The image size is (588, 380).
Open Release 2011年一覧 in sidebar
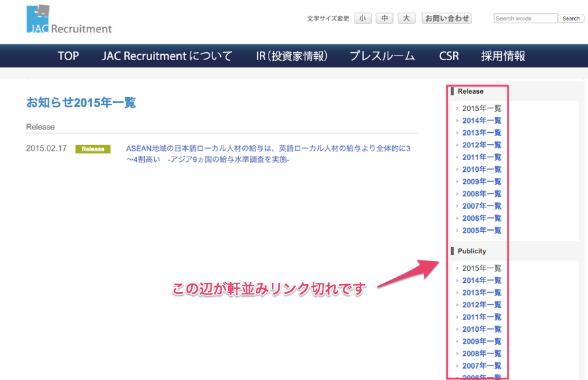(x=482, y=157)
